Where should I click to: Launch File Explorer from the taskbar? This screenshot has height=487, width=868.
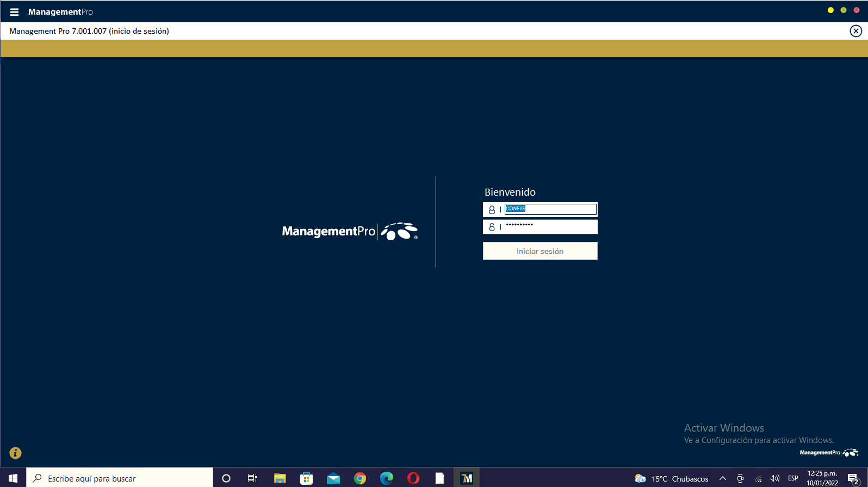click(x=280, y=478)
